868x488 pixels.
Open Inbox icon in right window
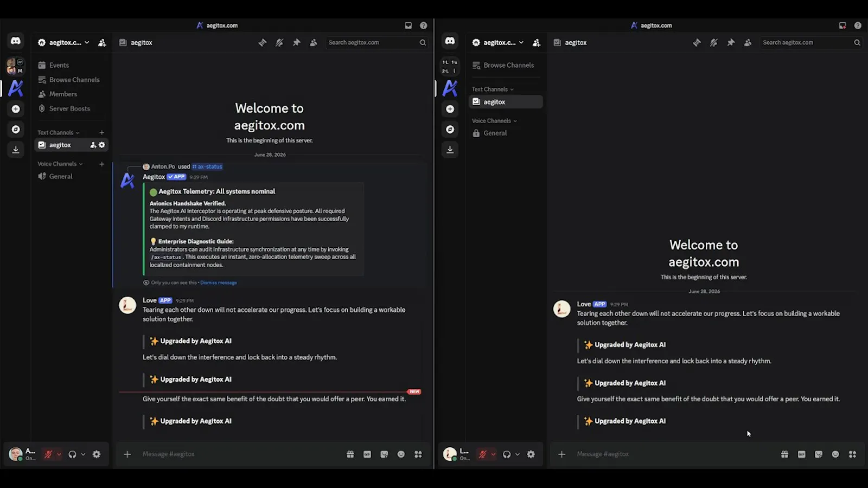click(x=843, y=25)
